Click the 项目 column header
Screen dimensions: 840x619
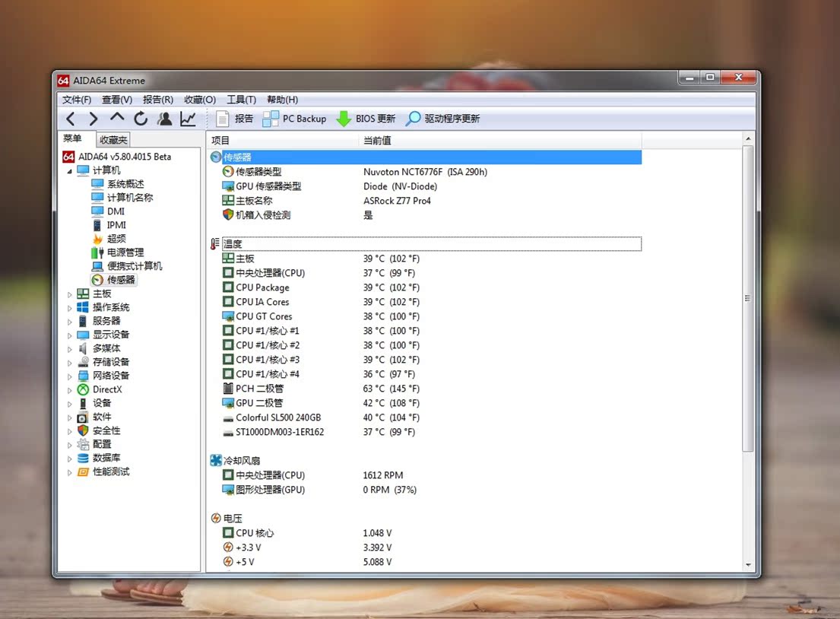tap(283, 141)
